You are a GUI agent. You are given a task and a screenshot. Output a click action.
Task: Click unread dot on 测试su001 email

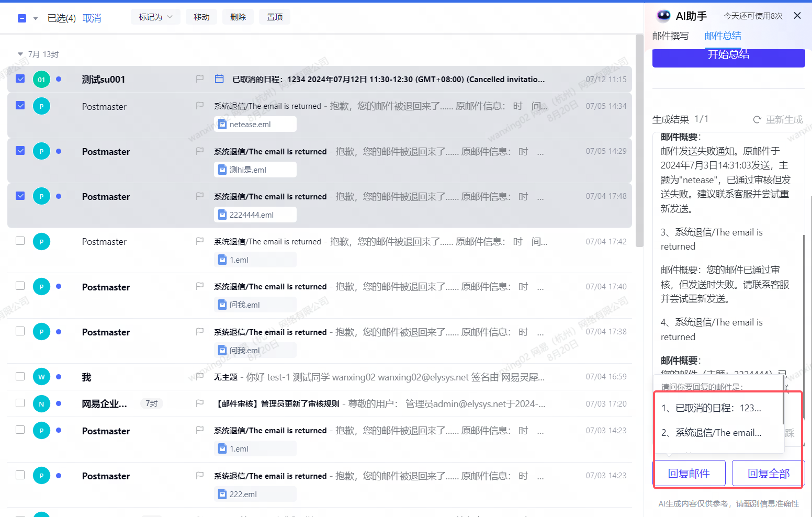(59, 79)
